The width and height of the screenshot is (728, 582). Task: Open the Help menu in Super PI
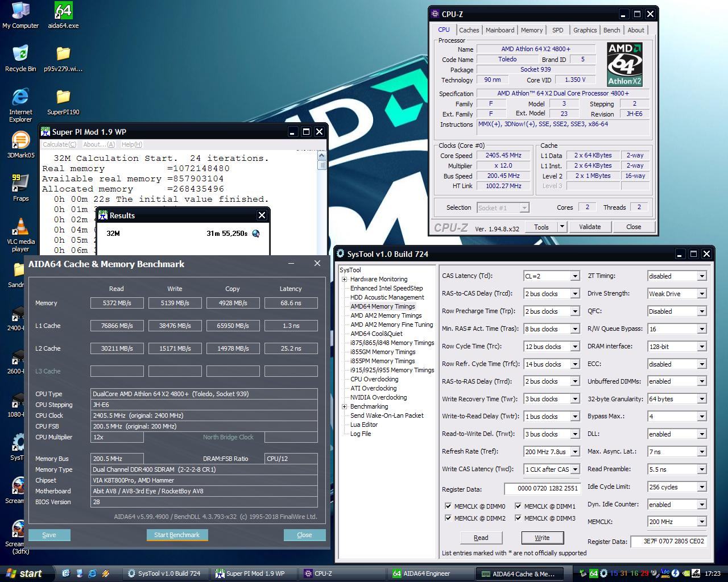click(132, 144)
